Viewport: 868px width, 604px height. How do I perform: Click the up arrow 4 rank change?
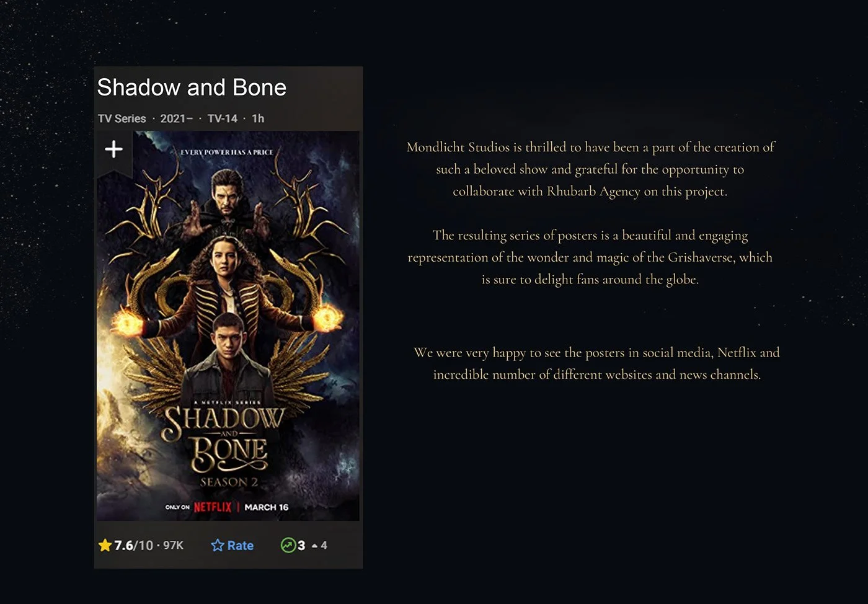(x=319, y=545)
